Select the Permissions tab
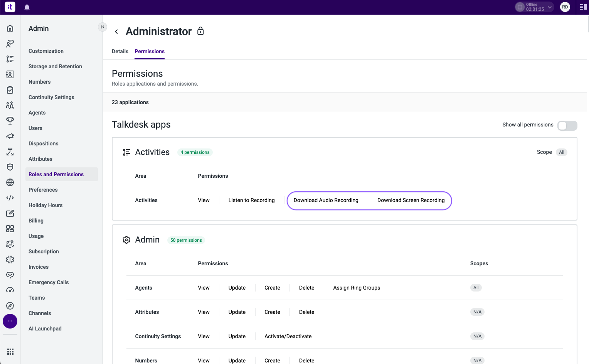Image resolution: width=589 pixels, height=364 pixels. (150, 51)
